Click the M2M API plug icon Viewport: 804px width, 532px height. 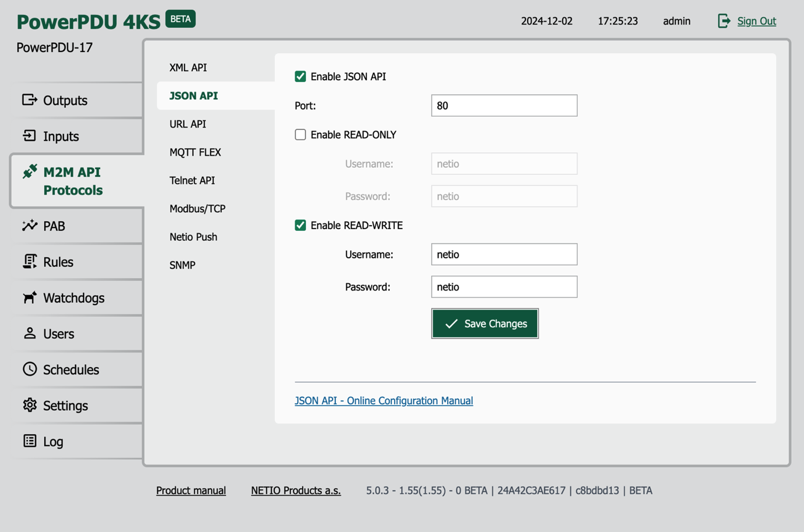click(30, 171)
